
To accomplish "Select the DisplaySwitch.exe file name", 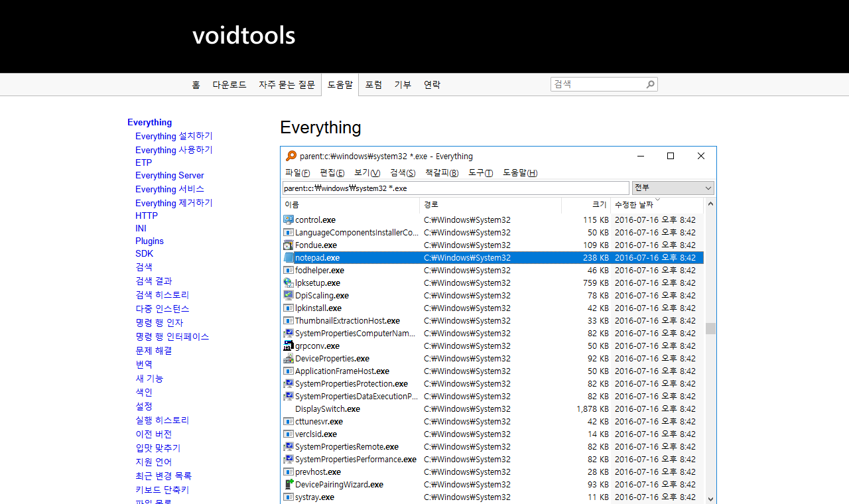I will (x=328, y=409).
